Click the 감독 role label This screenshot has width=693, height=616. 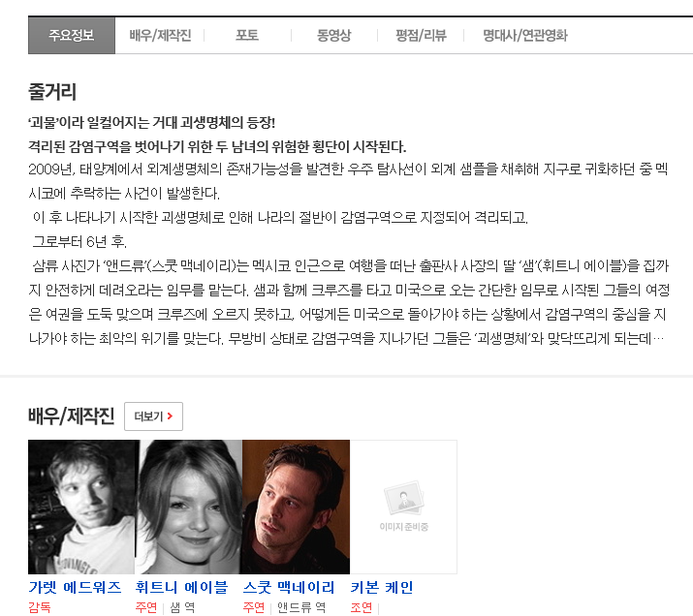pyautogui.click(x=40, y=607)
